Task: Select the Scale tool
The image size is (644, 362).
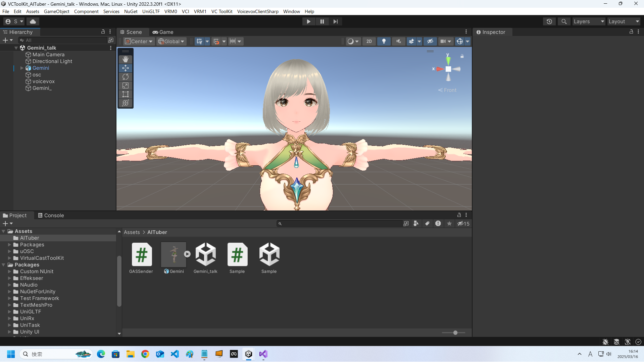Action: pyautogui.click(x=126, y=85)
